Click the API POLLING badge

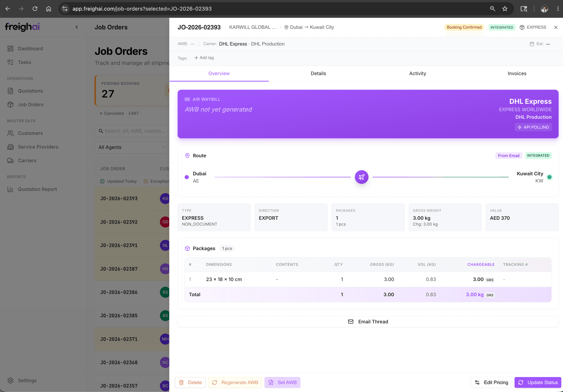533,127
